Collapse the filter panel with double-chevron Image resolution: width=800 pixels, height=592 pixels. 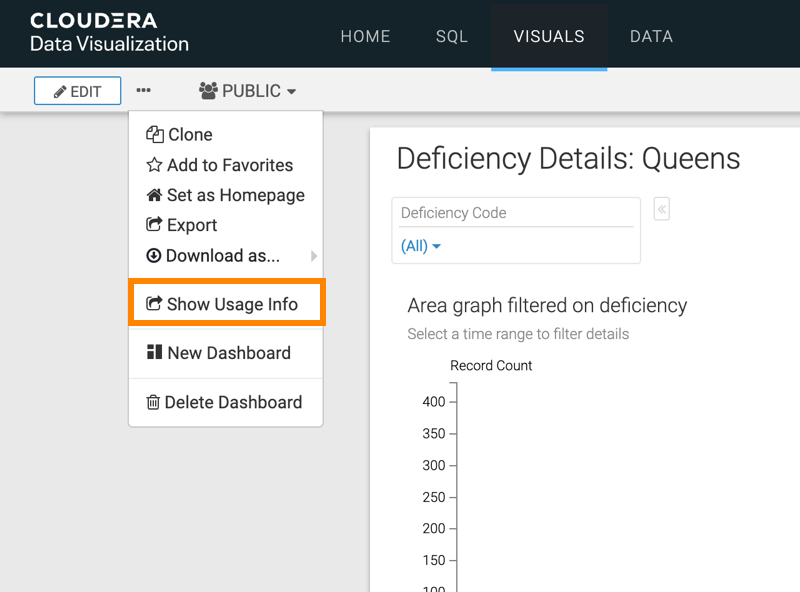(x=661, y=209)
